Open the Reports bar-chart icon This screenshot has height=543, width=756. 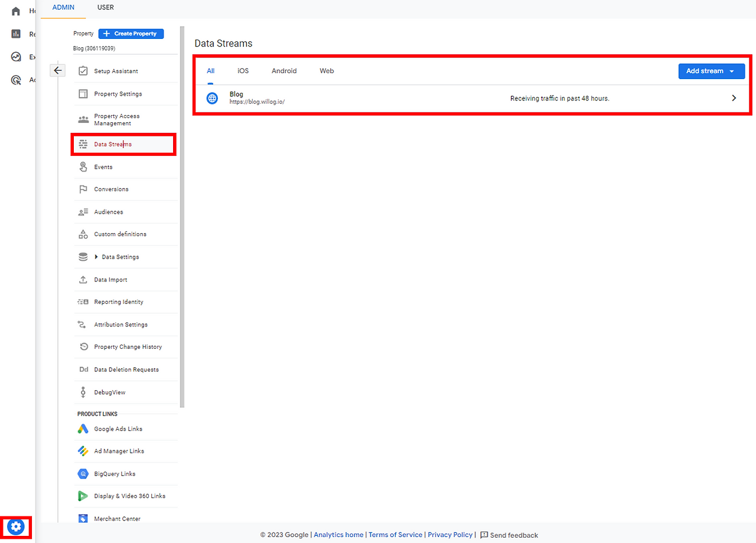click(x=16, y=34)
